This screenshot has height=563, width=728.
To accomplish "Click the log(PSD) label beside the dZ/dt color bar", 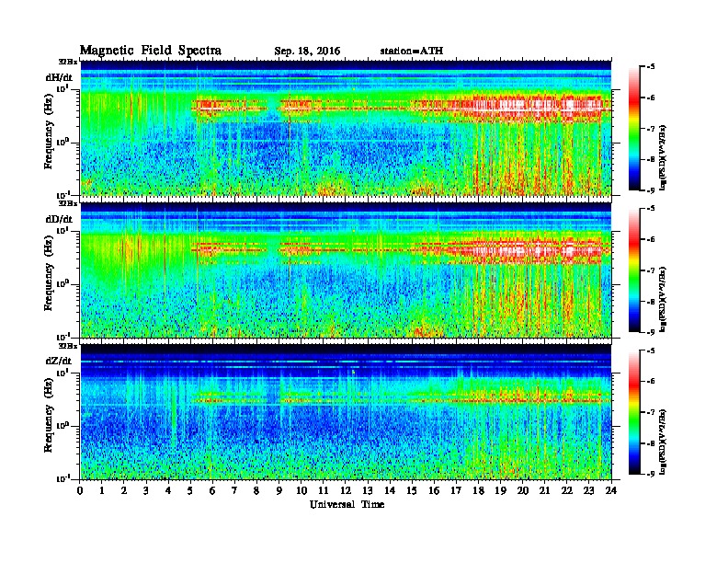I will point(664,442).
